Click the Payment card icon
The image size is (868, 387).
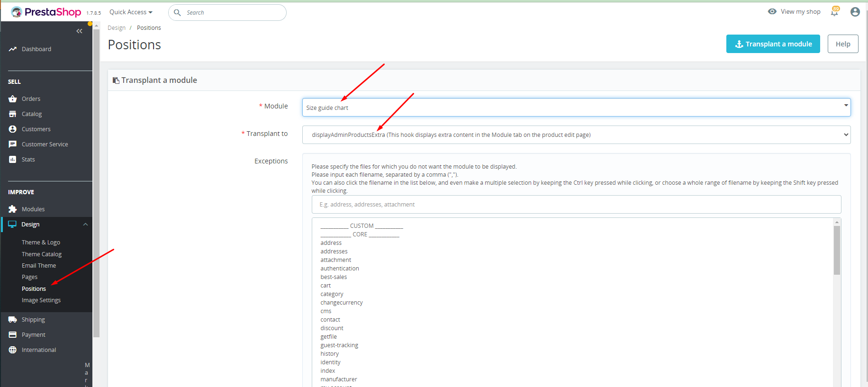point(13,335)
